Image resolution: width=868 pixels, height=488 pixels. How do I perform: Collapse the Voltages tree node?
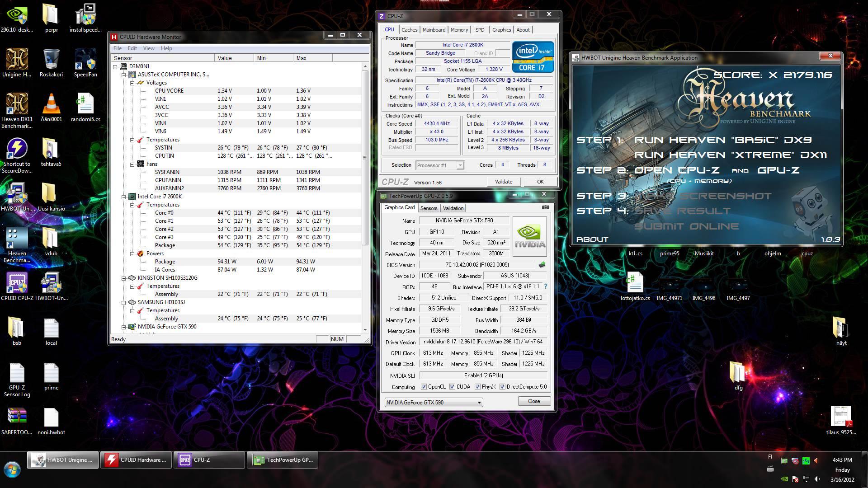(132, 83)
